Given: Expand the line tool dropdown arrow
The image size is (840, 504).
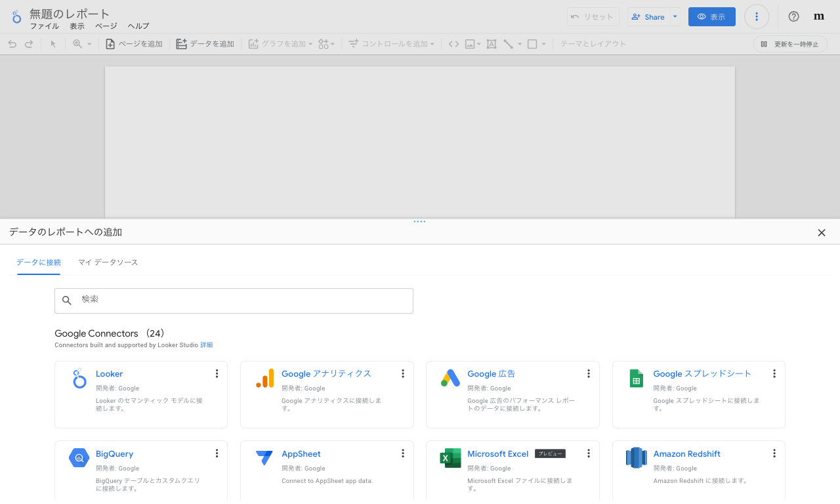Looking at the screenshot, I should pyautogui.click(x=520, y=45).
